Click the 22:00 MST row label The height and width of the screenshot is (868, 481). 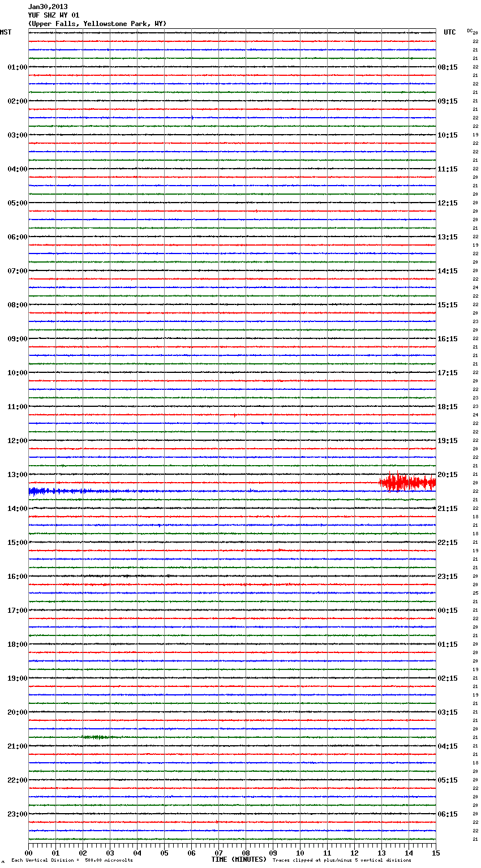coord(18,780)
